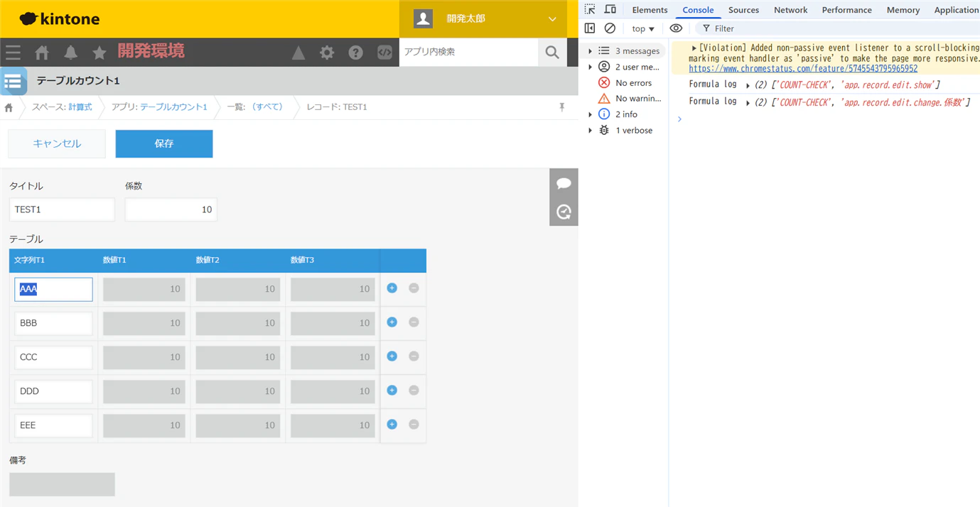Open the アプリ テーブルカウント1 breadcrumb link
This screenshot has height=507, width=980.
173,107
